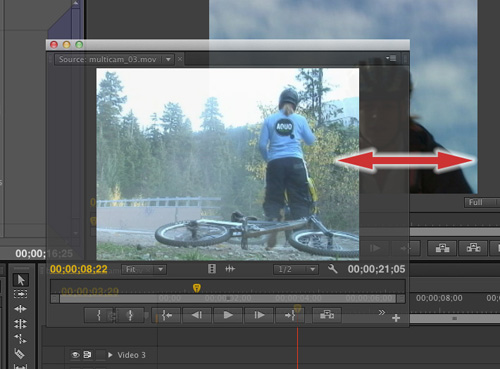Viewport: 500px width, 369px height.
Task: Play the source clip
Action: coord(228,315)
